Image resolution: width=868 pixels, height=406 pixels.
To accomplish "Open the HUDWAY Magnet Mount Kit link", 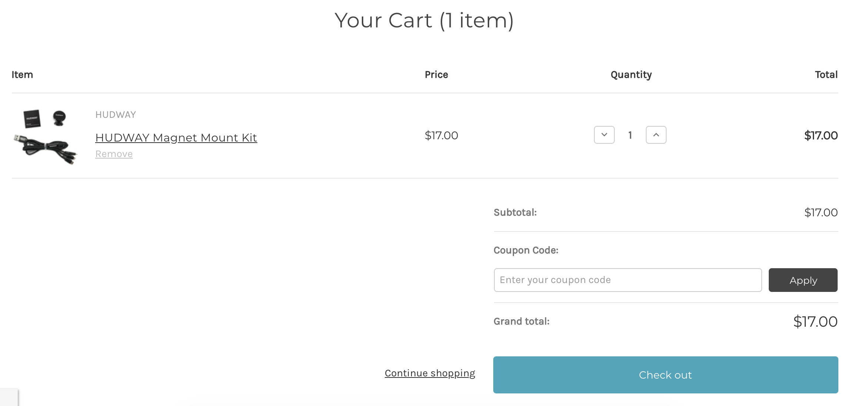I will click(x=176, y=137).
